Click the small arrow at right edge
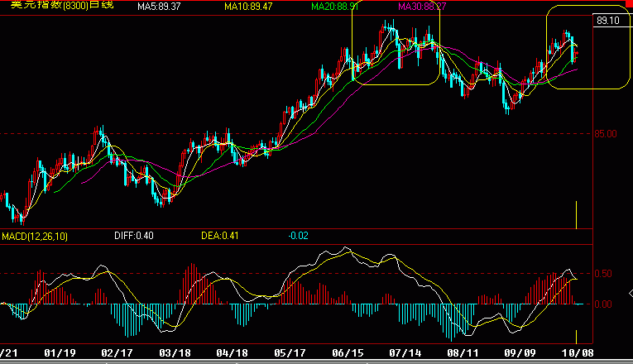Screen dimensions: 633x364 [x=631, y=294]
